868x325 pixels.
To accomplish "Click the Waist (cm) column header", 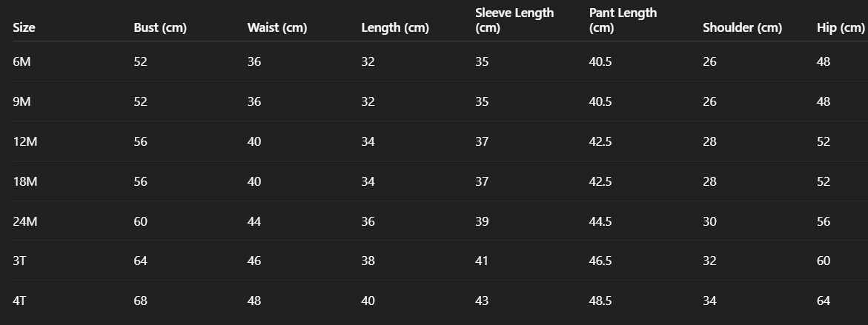I will (x=276, y=28).
